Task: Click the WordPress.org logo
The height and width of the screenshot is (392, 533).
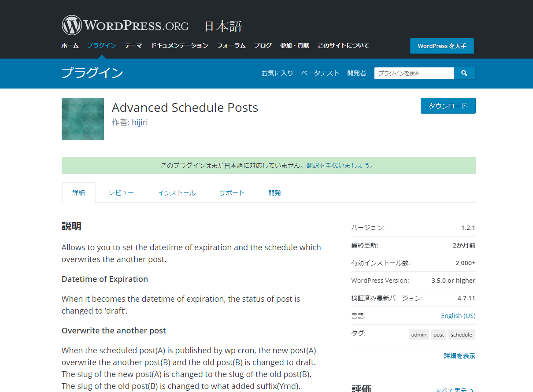Action: tap(126, 26)
